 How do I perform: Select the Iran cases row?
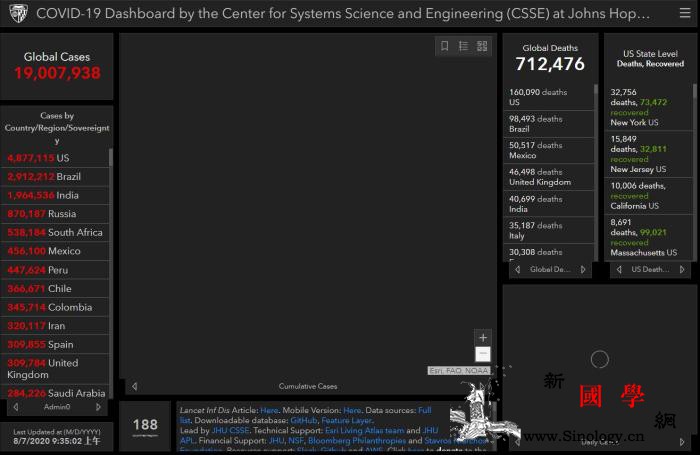pyautogui.click(x=55, y=326)
